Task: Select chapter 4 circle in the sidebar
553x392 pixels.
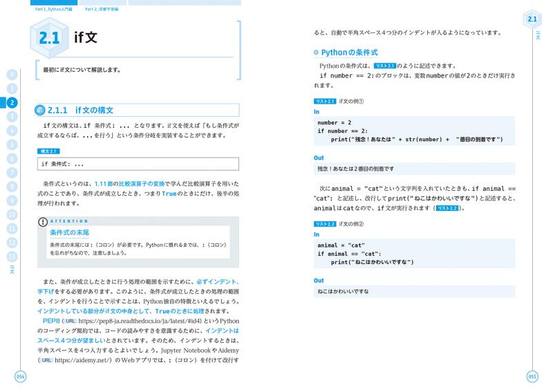Action: (x=12, y=131)
